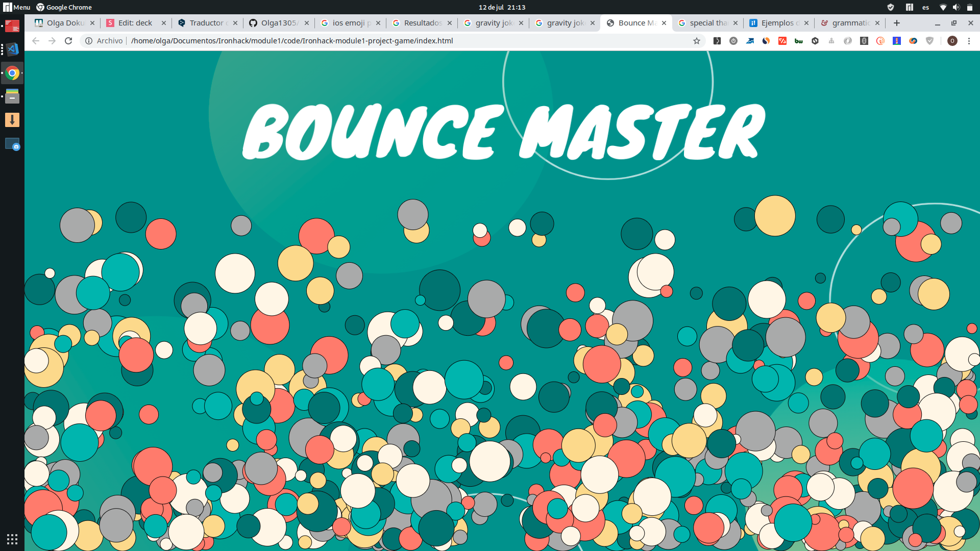
Task: Click the profile avatar 'O' button
Action: pos(952,41)
